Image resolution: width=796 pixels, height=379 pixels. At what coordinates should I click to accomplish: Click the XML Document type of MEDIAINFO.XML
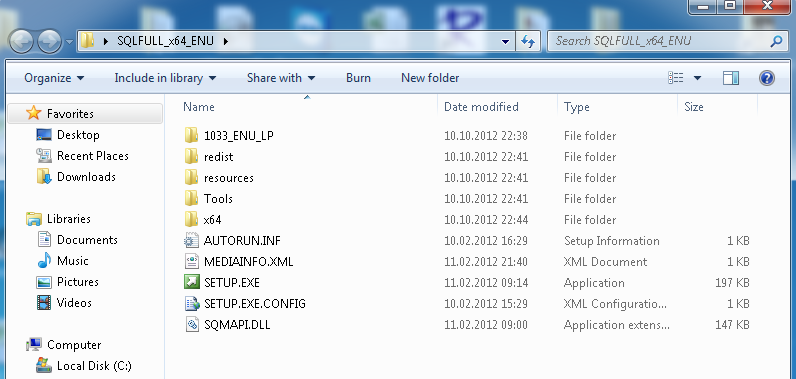click(606, 262)
